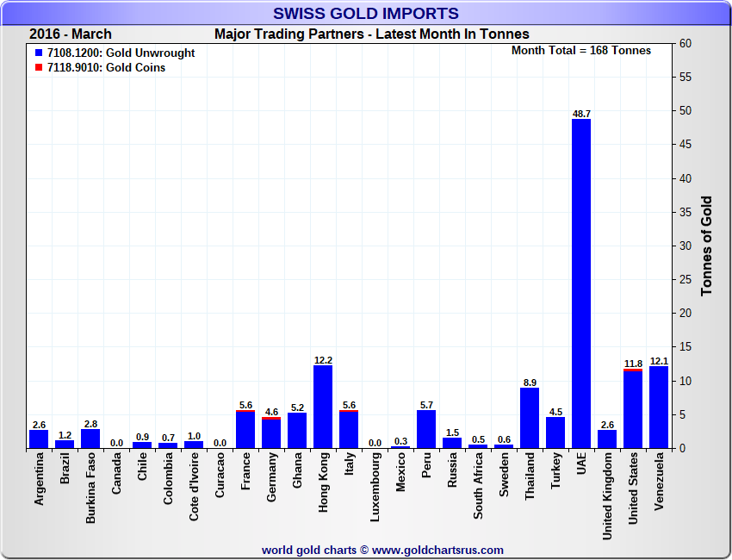Select the Peru bar
The image size is (732, 560).
426,429
